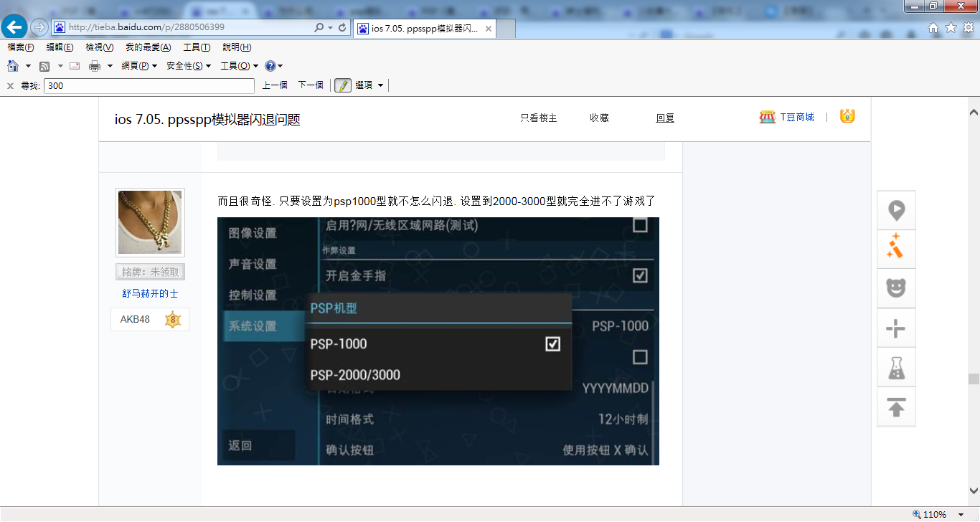Screen dimensions: 980x522
Task: Click the back-to-top arrow in right sidebar
Action: coord(896,408)
